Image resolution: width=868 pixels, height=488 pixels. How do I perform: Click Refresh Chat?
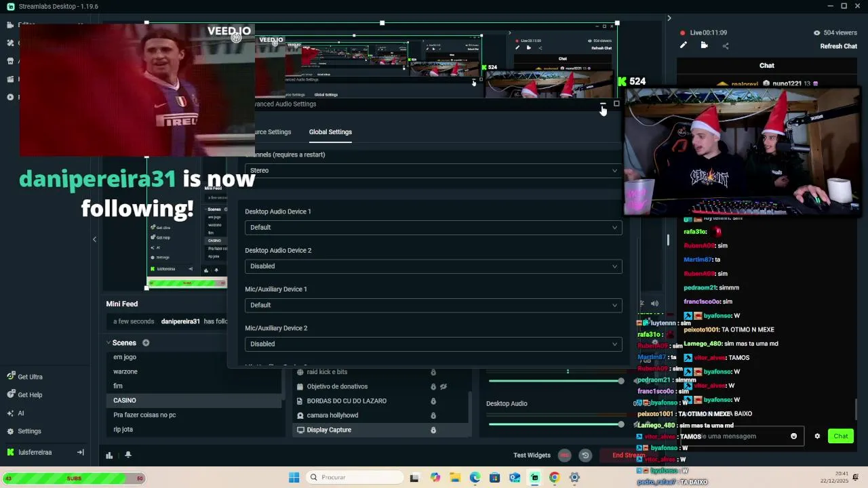pos(838,46)
